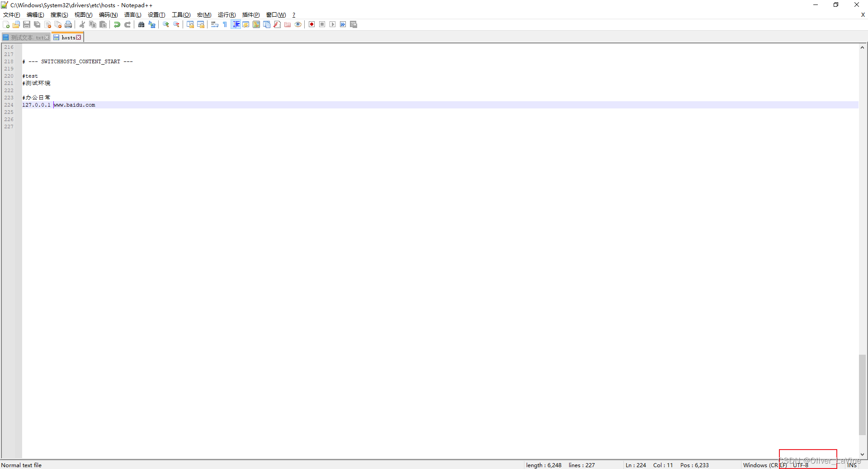Click UTF-8 in the status bar
The width and height of the screenshot is (868, 469).
(x=800, y=465)
